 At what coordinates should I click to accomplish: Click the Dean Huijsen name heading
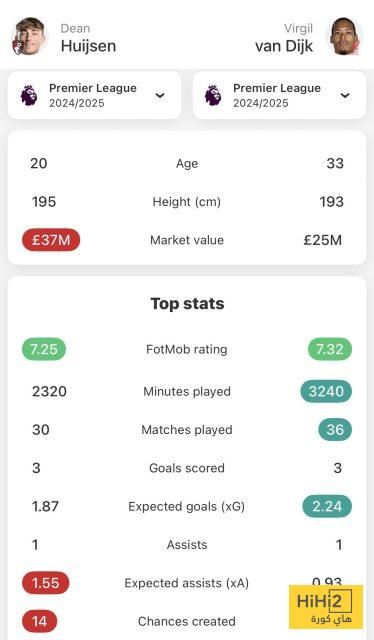point(88,38)
